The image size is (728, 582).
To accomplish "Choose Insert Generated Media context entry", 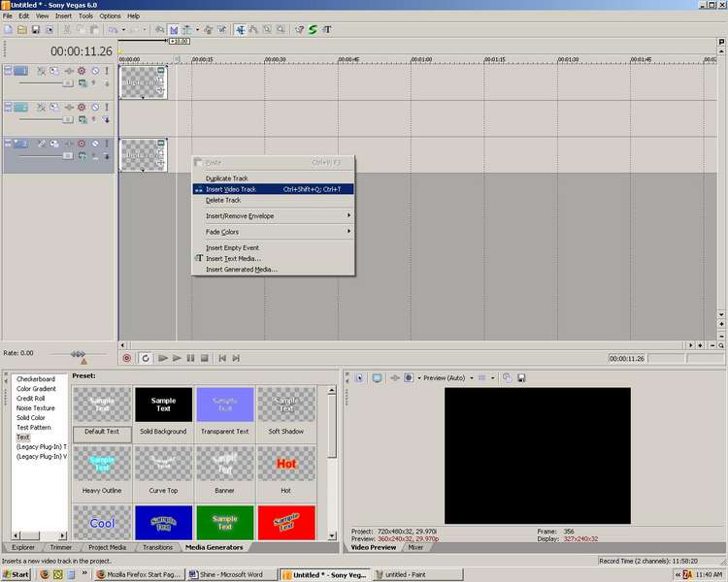I will point(273,270).
